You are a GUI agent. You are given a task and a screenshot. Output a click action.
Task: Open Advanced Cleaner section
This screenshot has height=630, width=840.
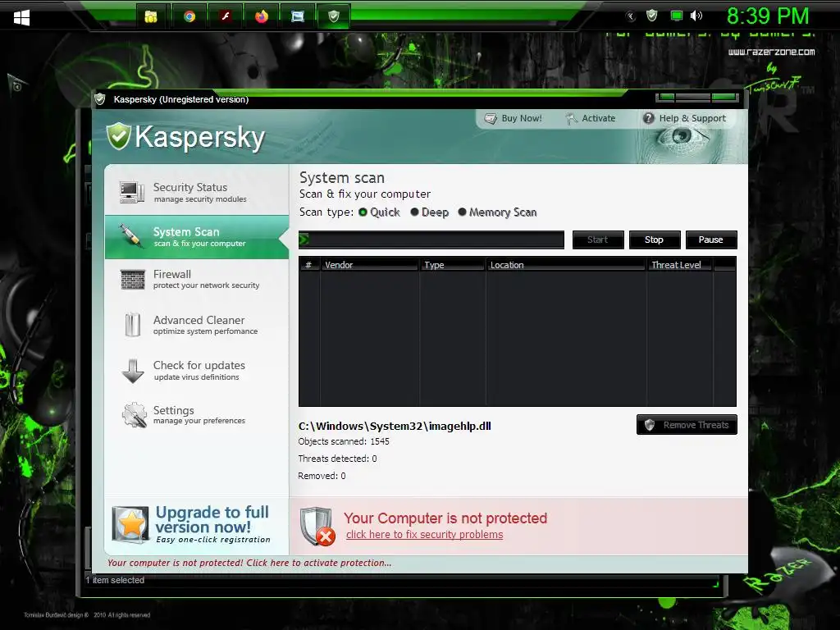197,325
